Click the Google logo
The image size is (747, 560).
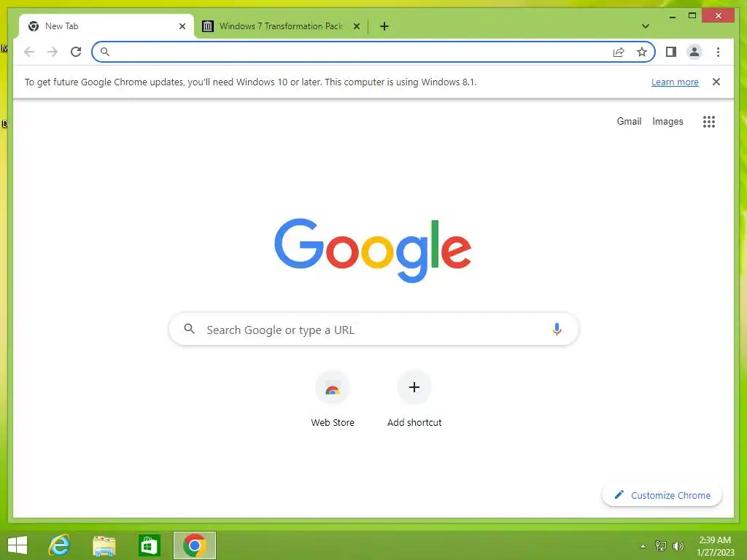[373, 251]
